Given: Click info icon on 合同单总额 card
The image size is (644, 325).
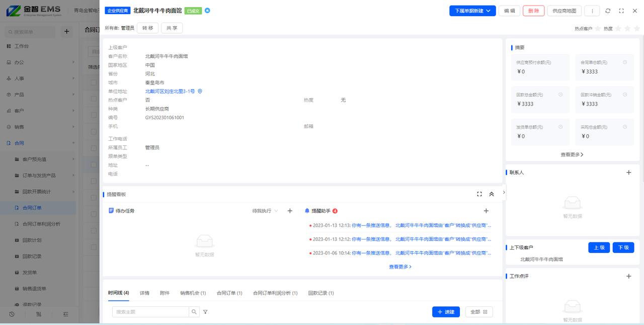Looking at the screenshot, I should pos(625,62).
